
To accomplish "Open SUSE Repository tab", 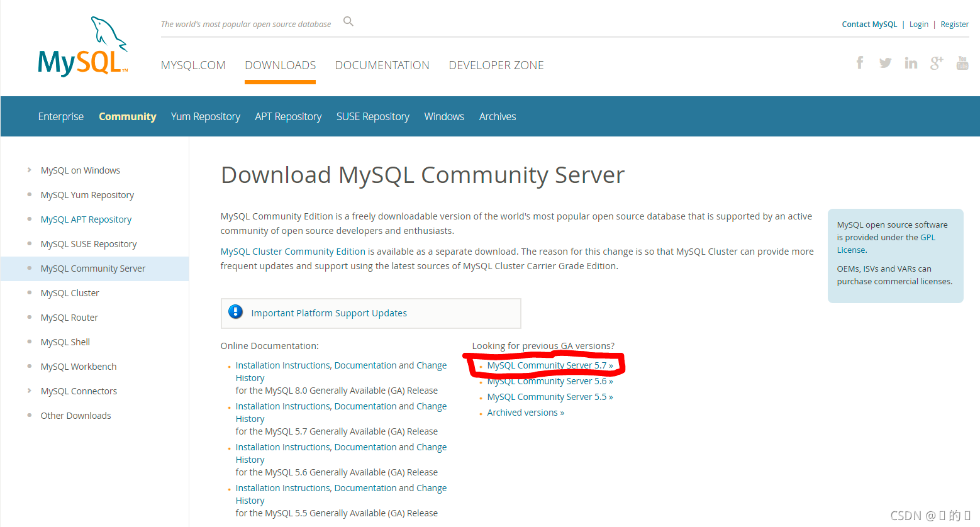I will [373, 116].
